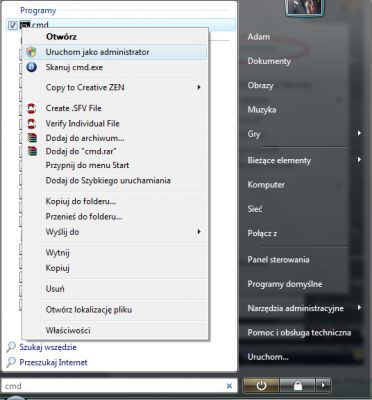Choose Kopiuj from the context menu
The width and height of the screenshot is (372, 400).
116,268
